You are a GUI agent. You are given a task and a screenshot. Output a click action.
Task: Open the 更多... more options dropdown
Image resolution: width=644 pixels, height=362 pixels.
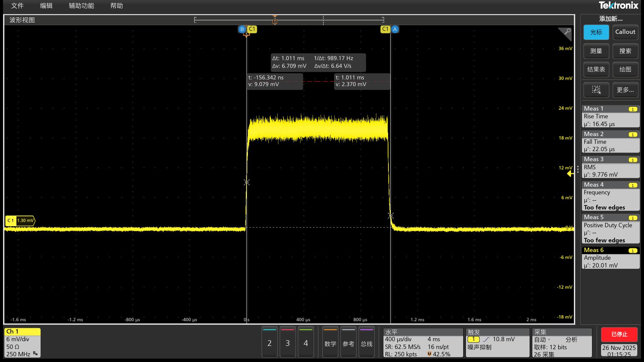tap(625, 89)
